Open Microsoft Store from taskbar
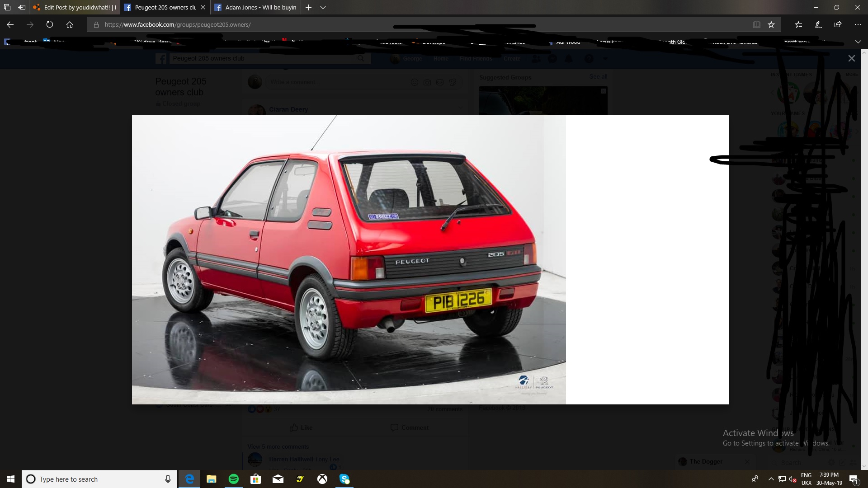 256,479
